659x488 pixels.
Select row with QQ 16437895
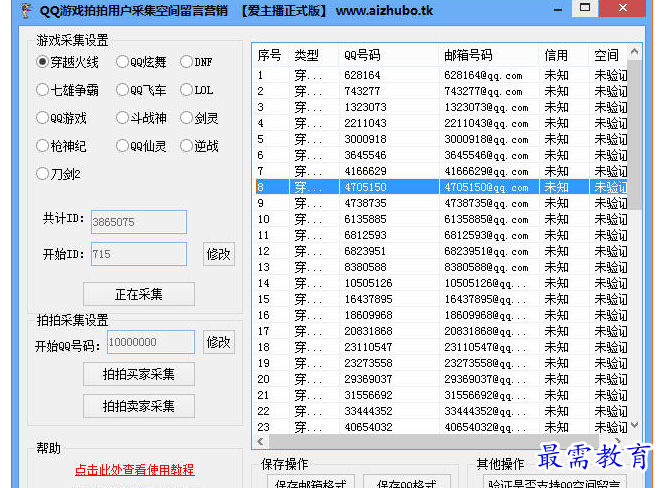[440, 299]
